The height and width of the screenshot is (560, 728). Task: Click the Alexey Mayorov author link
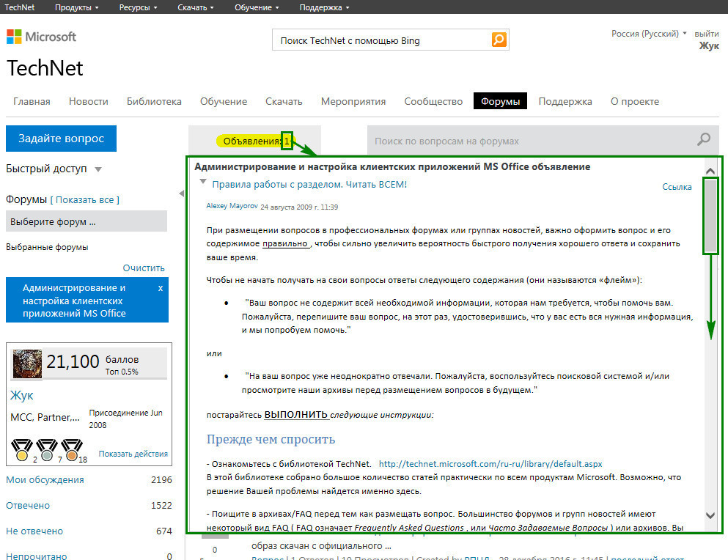[232, 206]
